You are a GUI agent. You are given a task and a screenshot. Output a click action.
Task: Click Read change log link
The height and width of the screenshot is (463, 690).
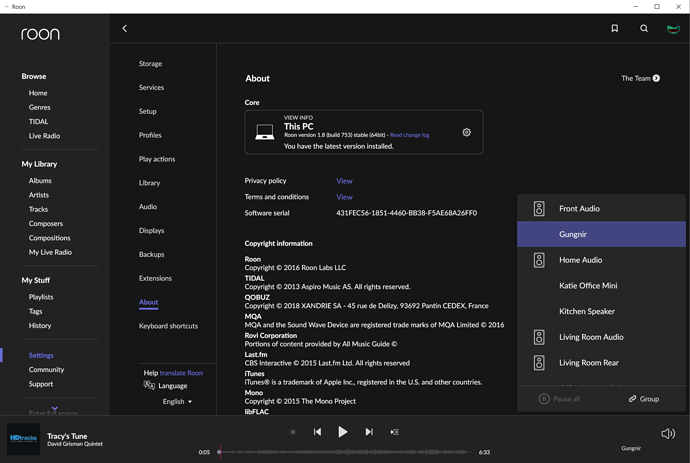tap(410, 135)
